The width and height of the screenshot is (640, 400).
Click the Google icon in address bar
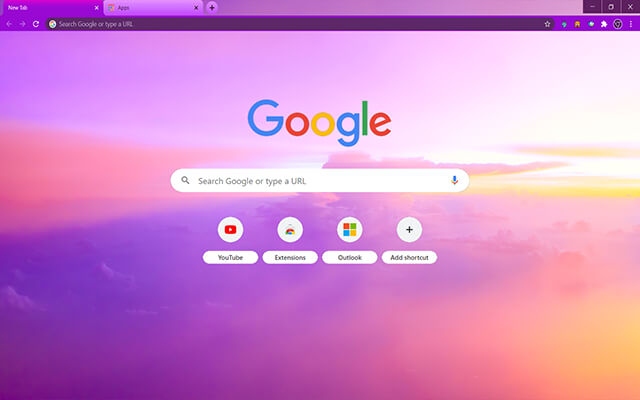coord(53,24)
